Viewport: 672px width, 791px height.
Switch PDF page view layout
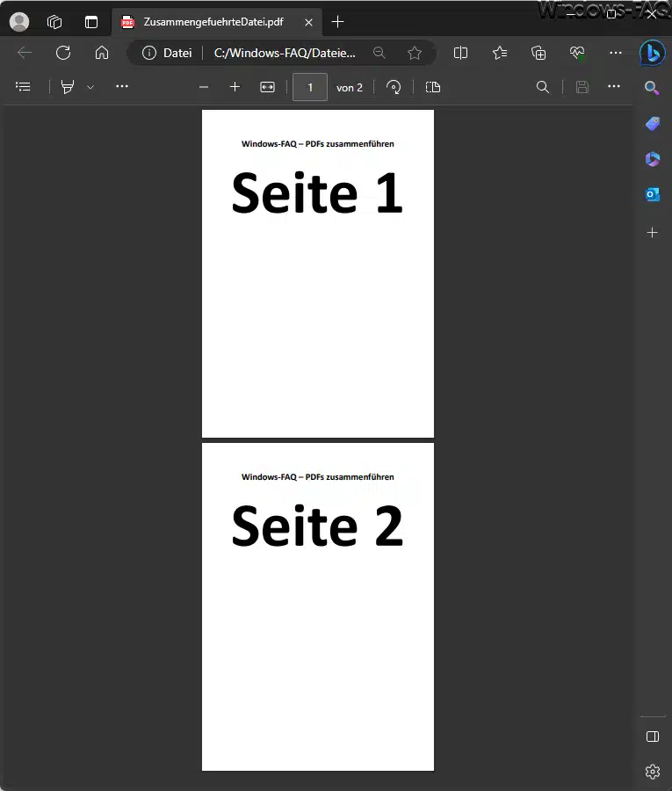[432, 87]
